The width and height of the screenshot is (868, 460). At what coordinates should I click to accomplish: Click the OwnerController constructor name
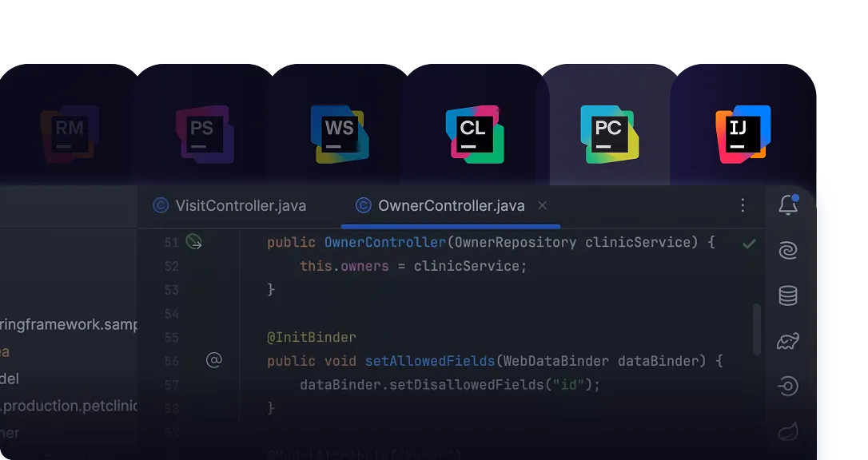[384, 242]
